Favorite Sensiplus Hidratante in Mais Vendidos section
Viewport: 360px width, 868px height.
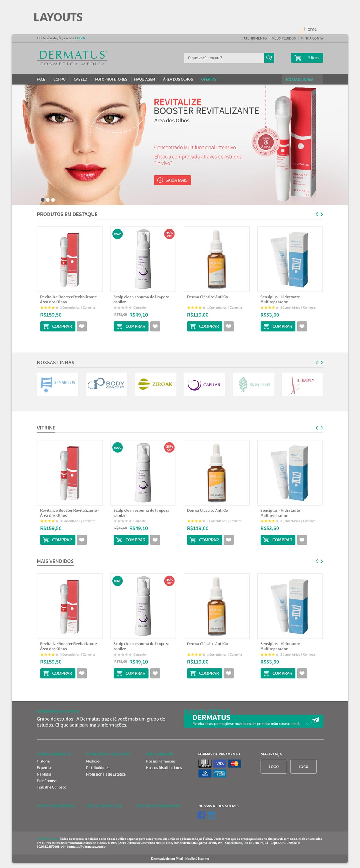[x=302, y=673]
